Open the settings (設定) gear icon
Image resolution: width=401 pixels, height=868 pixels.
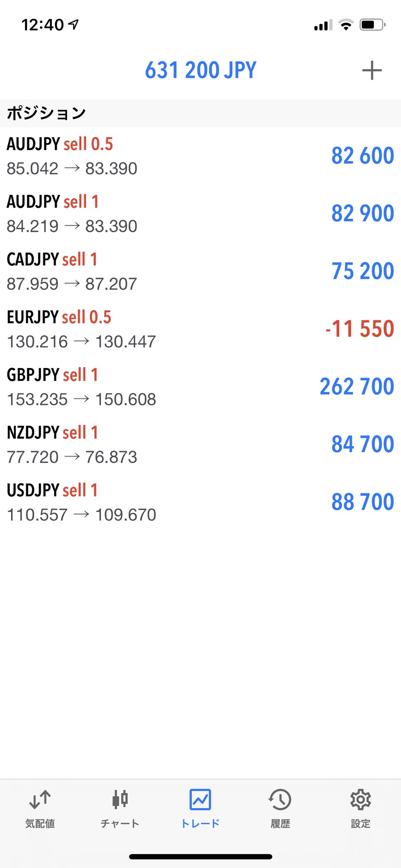point(360,800)
